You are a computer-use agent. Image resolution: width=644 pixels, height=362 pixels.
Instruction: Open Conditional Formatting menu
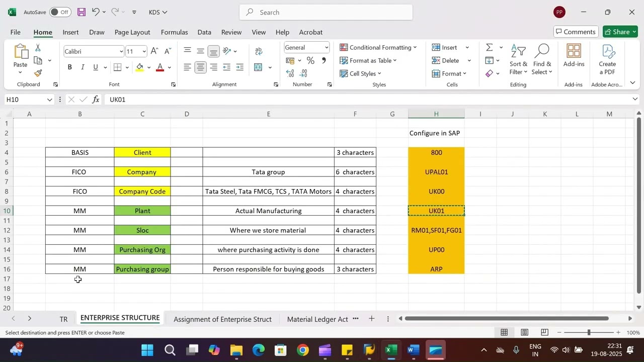coord(378,47)
